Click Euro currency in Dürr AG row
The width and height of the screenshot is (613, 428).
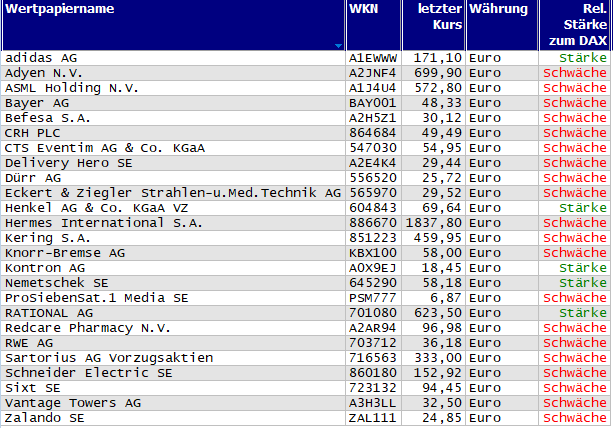pos(485,178)
